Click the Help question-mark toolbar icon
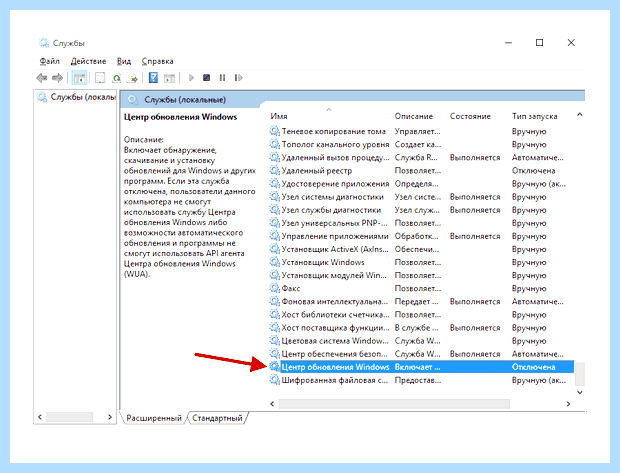The height and width of the screenshot is (473, 620). (x=153, y=78)
